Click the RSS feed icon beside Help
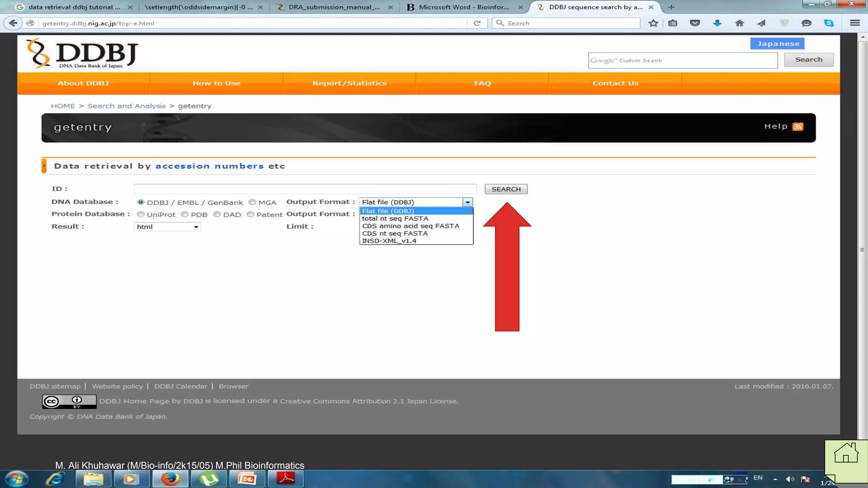This screenshot has width=868, height=488. (798, 127)
